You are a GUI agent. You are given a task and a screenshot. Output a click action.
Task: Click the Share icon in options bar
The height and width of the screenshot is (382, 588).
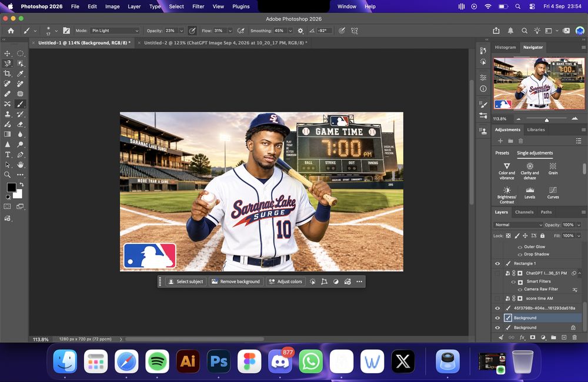(496, 31)
